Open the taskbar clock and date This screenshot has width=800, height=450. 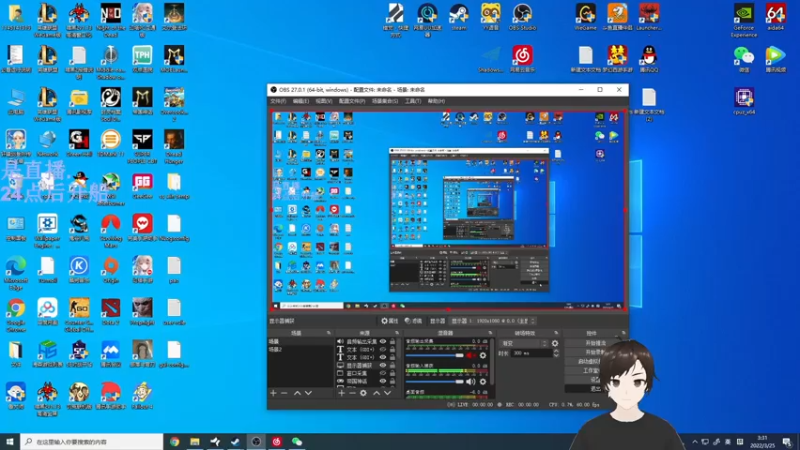763,442
